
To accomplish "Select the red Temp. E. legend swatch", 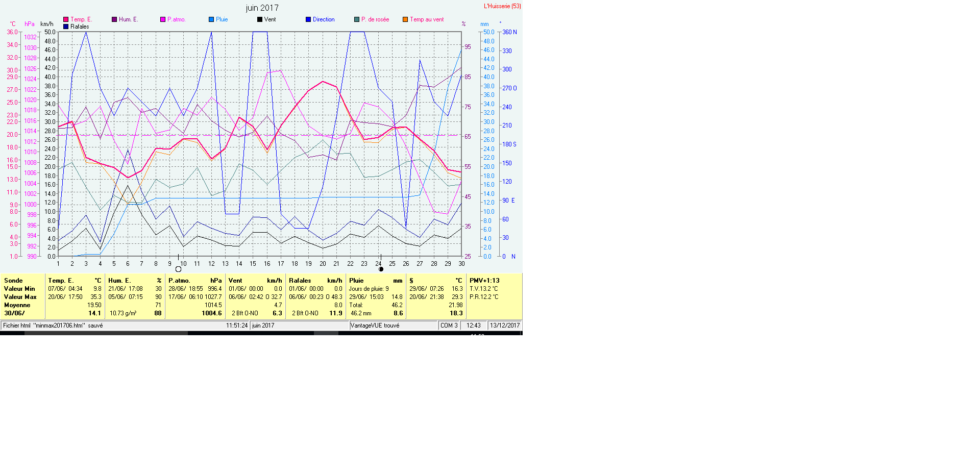I will coord(66,19).
